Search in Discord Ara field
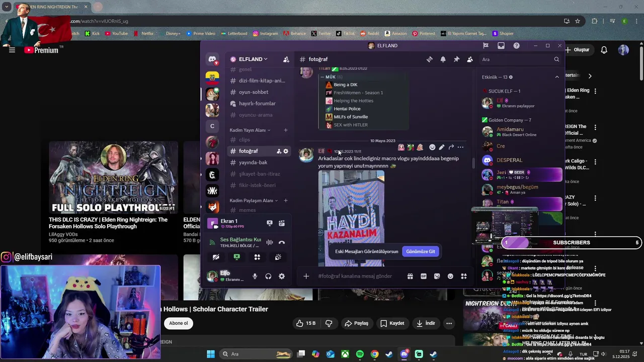This screenshot has width=644, height=362. pyautogui.click(x=520, y=59)
